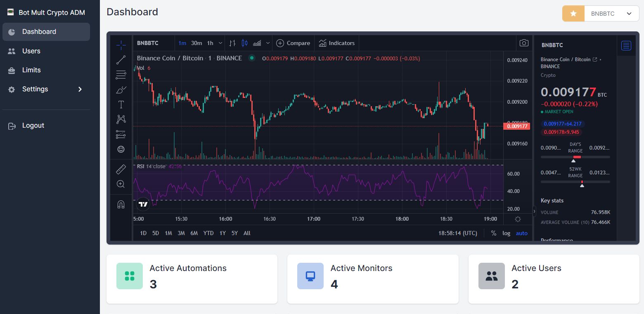Image resolution: width=644 pixels, height=314 pixels.
Task: Set the date range to 5Y
Action: pyautogui.click(x=234, y=233)
